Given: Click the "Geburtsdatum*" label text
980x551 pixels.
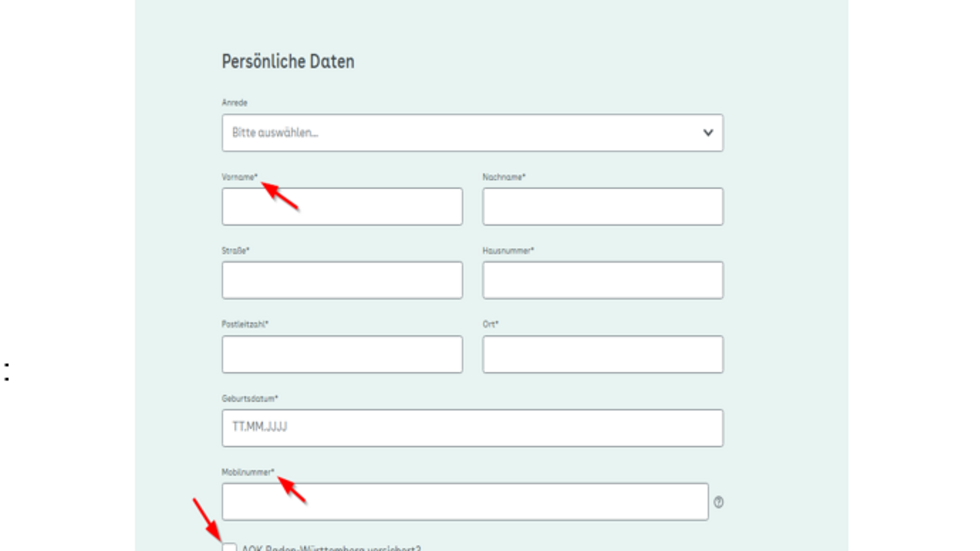Looking at the screenshot, I should (249, 399).
